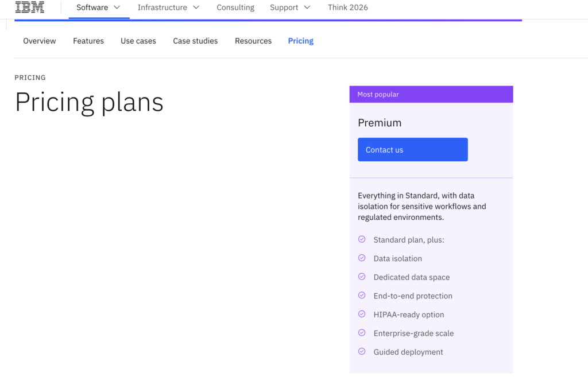This screenshot has width=588, height=381.
Task: Click checkmark icon beside Data isolation
Action: point(362,258)
